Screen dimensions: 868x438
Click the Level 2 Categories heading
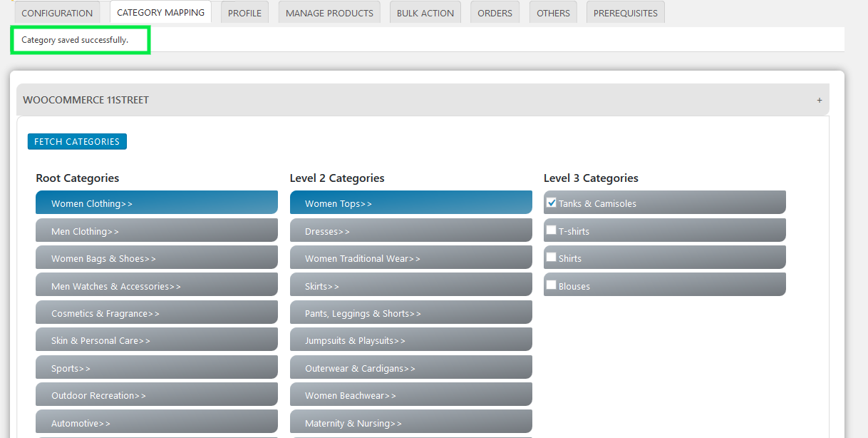337,178
